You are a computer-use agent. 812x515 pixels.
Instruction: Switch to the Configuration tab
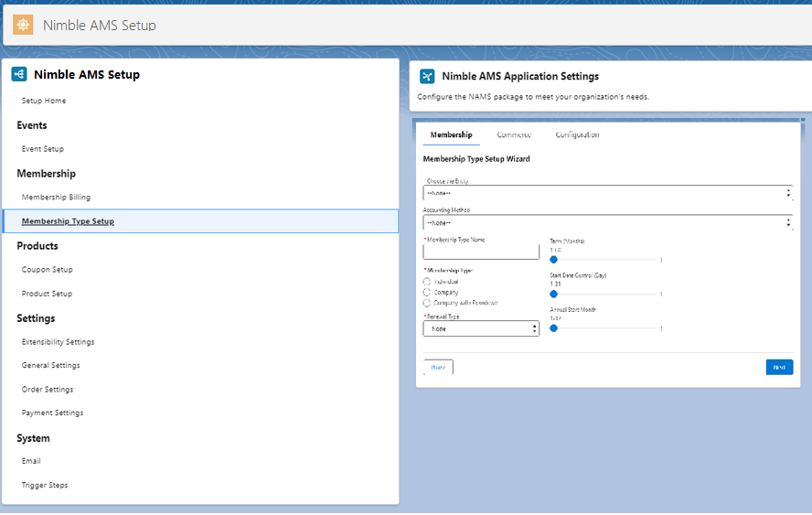point(577,135)
